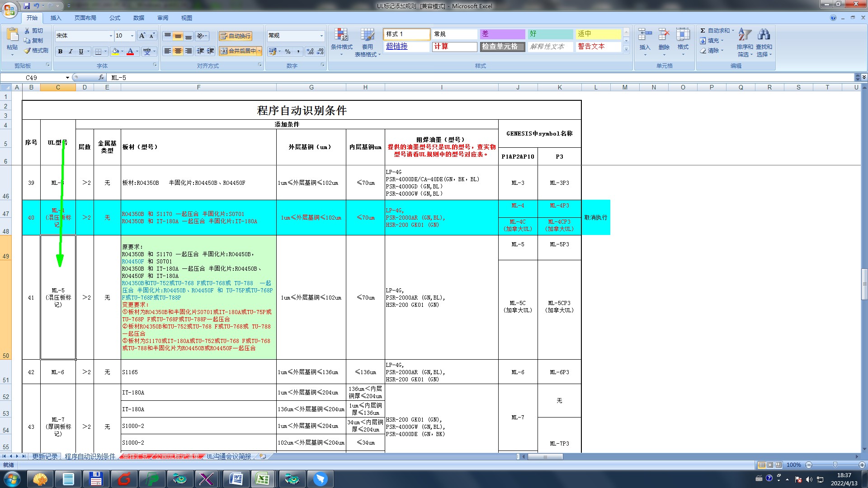Apply the 检查单元格 cell style

[x=502, y=47]
